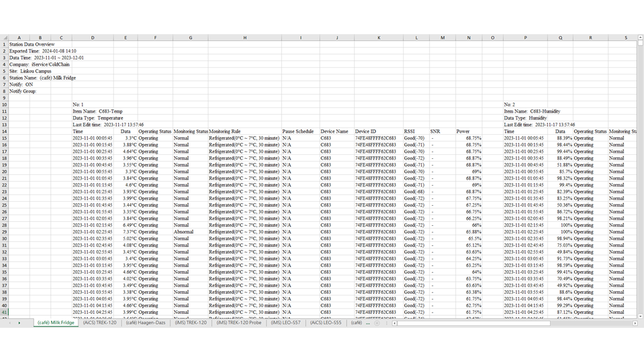Select row 14 header
Viewport: 644px width, 362px height.
pos(4,131)
